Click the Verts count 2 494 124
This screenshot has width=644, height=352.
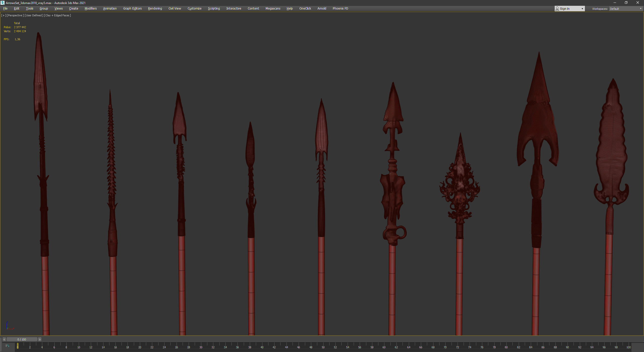tap(20, 31)
